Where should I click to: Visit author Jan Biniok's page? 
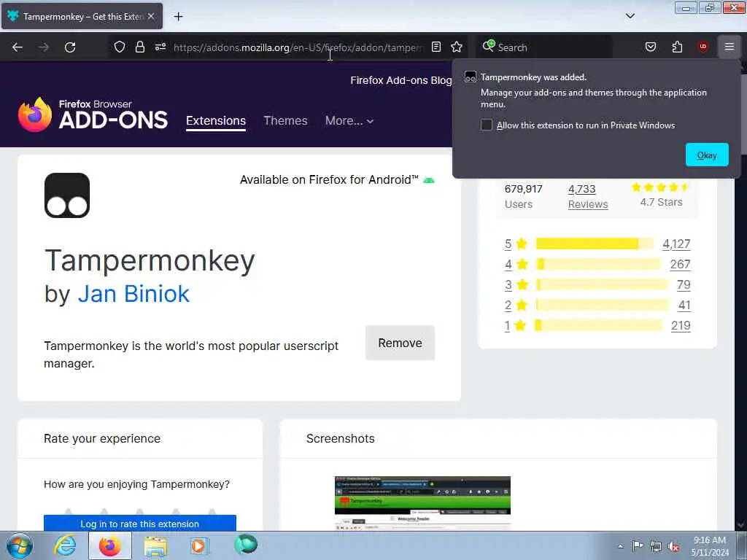133,293
